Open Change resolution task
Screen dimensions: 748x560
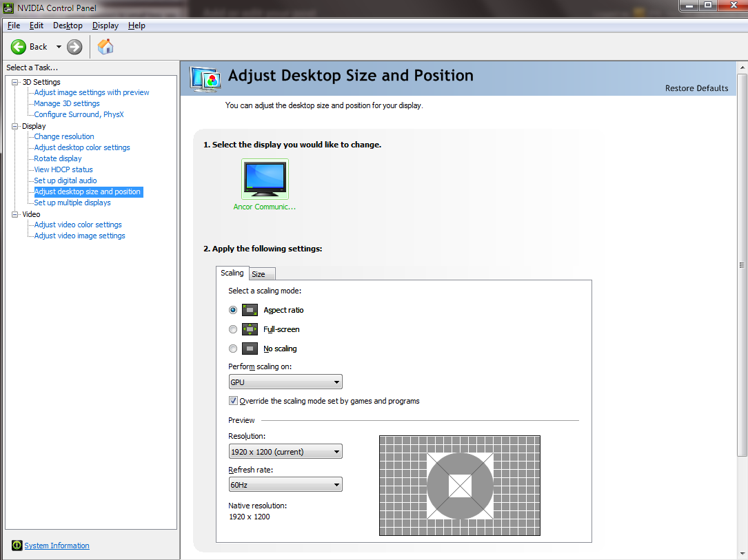pyautogui.click(x=64, y=136)
